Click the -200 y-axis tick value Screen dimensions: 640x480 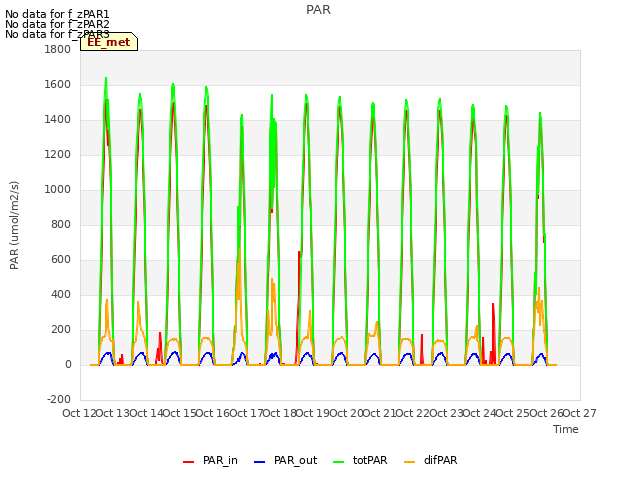click(x=59, y=400)
